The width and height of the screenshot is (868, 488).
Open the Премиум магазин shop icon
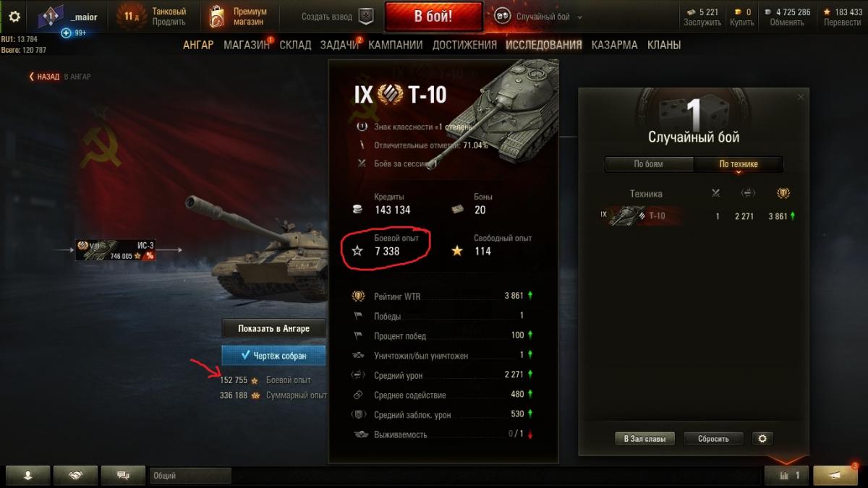point(216,17)
